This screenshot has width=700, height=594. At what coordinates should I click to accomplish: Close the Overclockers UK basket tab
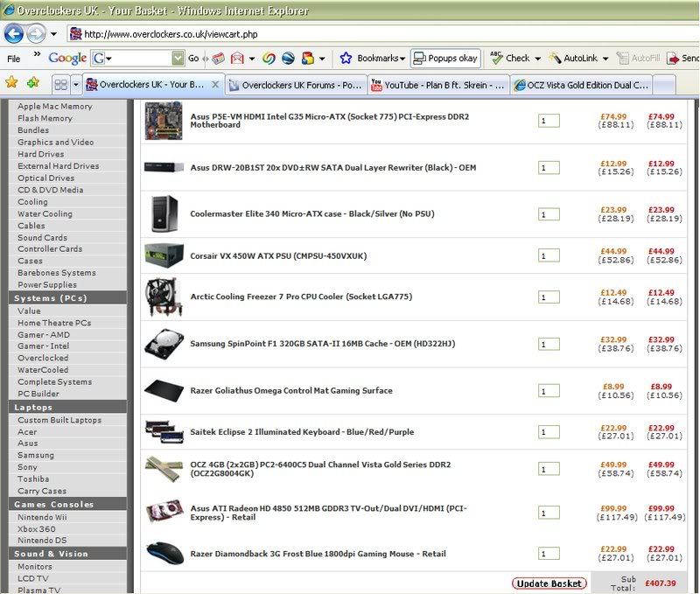[214, 85]
